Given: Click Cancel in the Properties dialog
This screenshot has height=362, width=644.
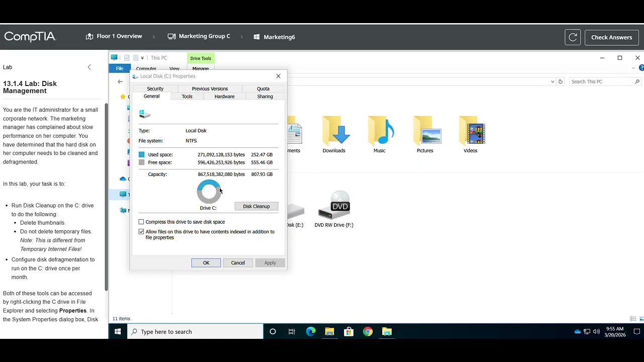Looking at the screenshot, I should point(238,263).
